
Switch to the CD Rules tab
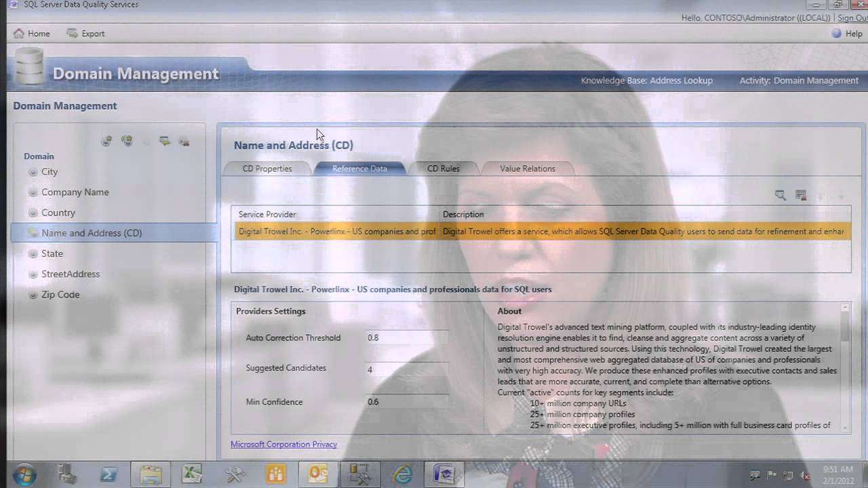(443, 169)
